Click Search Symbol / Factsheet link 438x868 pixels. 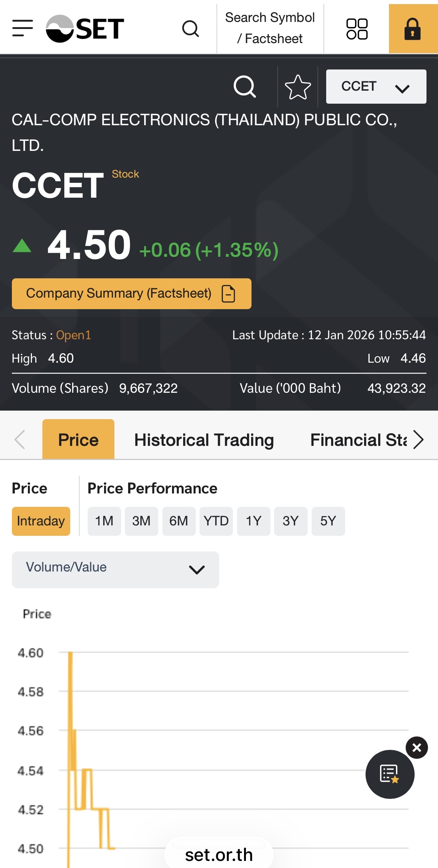pyautogui.click(x=270, y=28)
